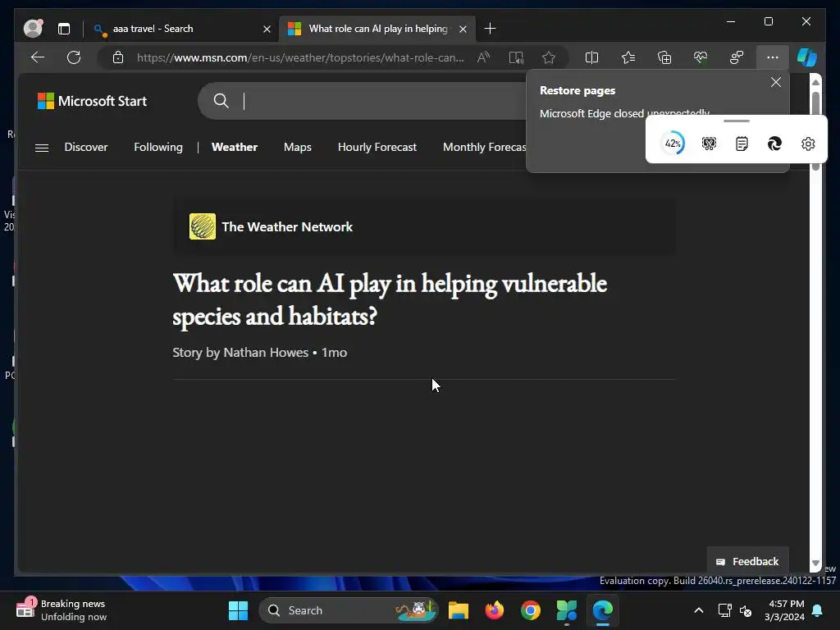The height and width of the screenshot is (630, 840).
Task: Launch Google Chrome from the taskbar
Action: [531, 610]
